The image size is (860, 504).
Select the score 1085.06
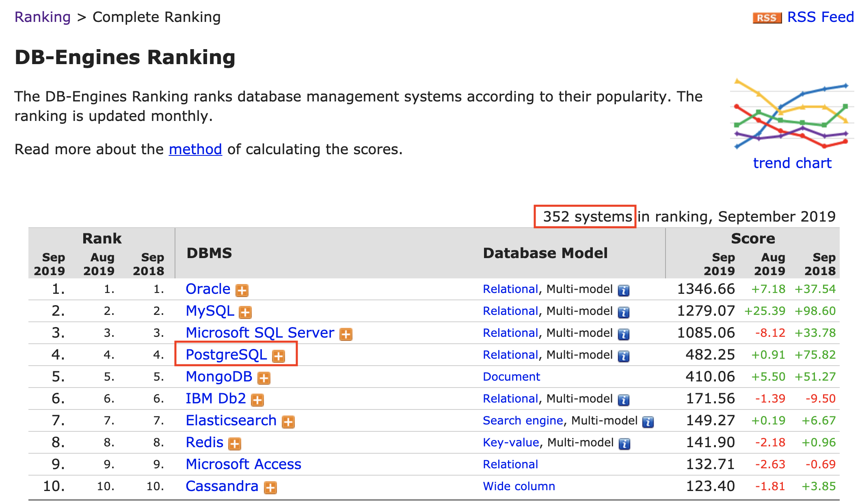(706, 333)
